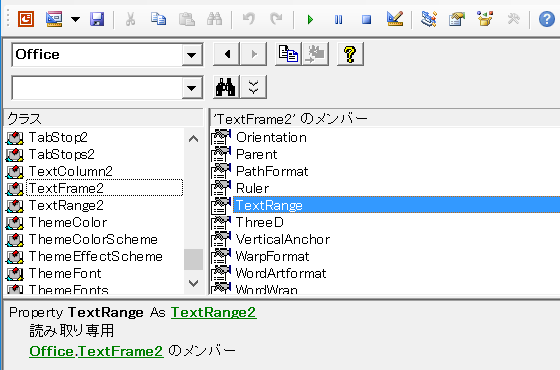Click the Copy to Clipboard button in Object Browser
This screenshot has height=370, width=560.
click(x=288, y=54)
